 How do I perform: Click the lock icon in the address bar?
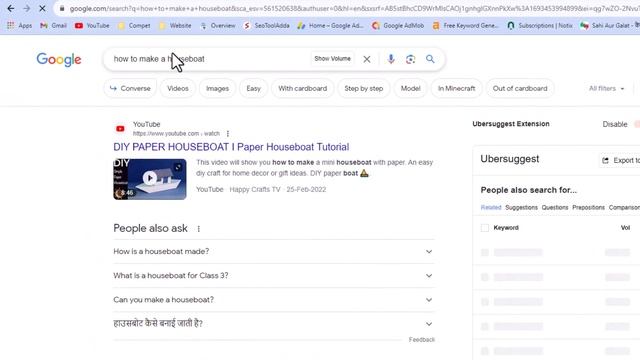coord(62,8)
